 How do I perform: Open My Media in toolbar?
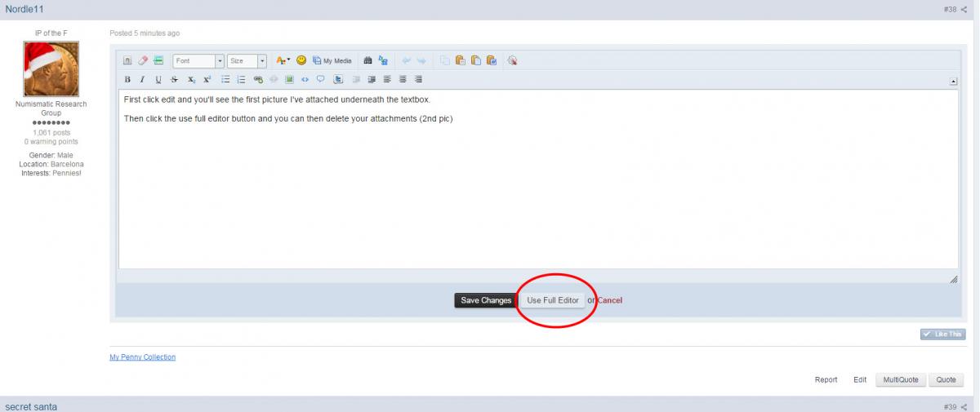[332, 60]
